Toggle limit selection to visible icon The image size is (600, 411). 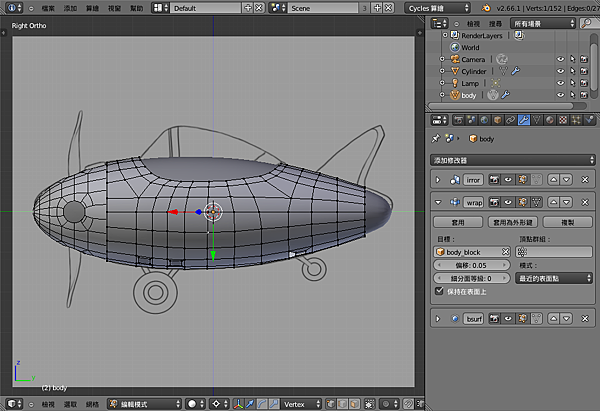click(370, 404)
